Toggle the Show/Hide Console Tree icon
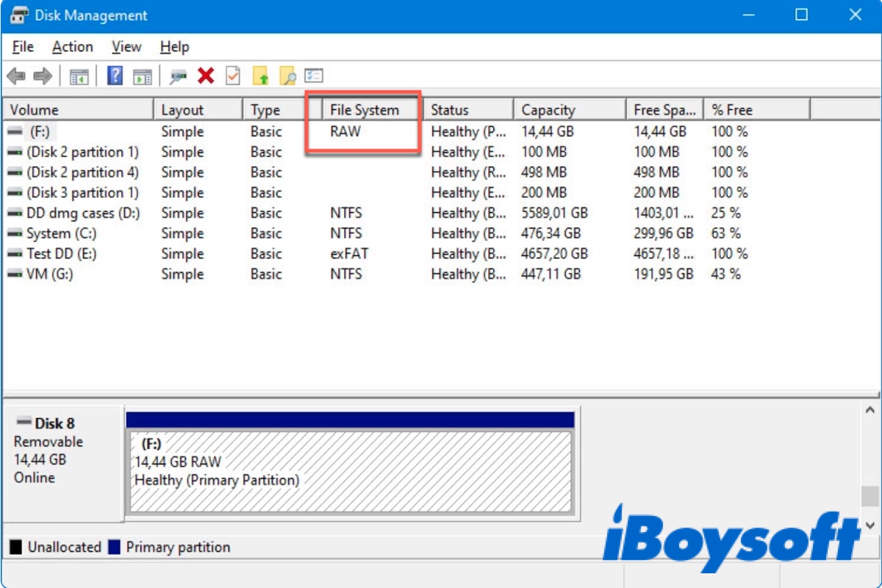The height and width of the screenshot is (588, 882). 80,76
